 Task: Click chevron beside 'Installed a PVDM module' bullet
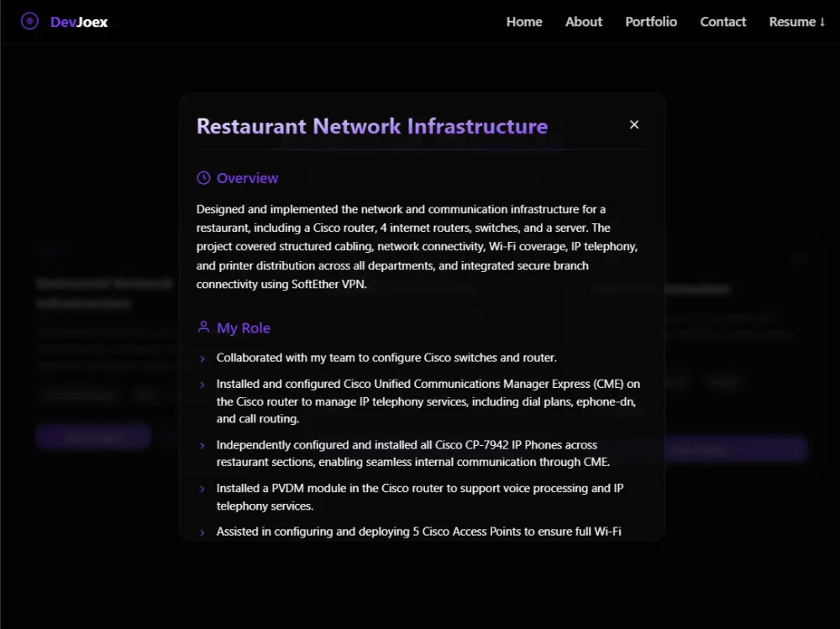point(202,489)
